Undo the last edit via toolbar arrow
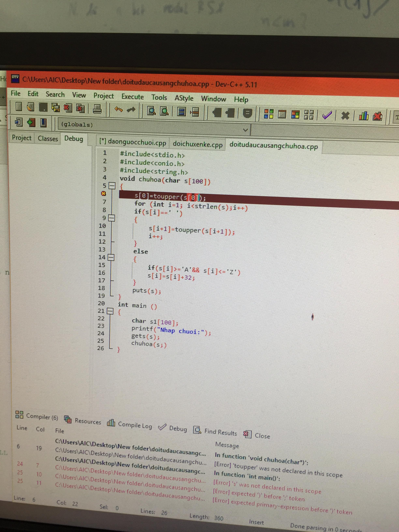This screenshot has width=399, height=532. point(118,110)
